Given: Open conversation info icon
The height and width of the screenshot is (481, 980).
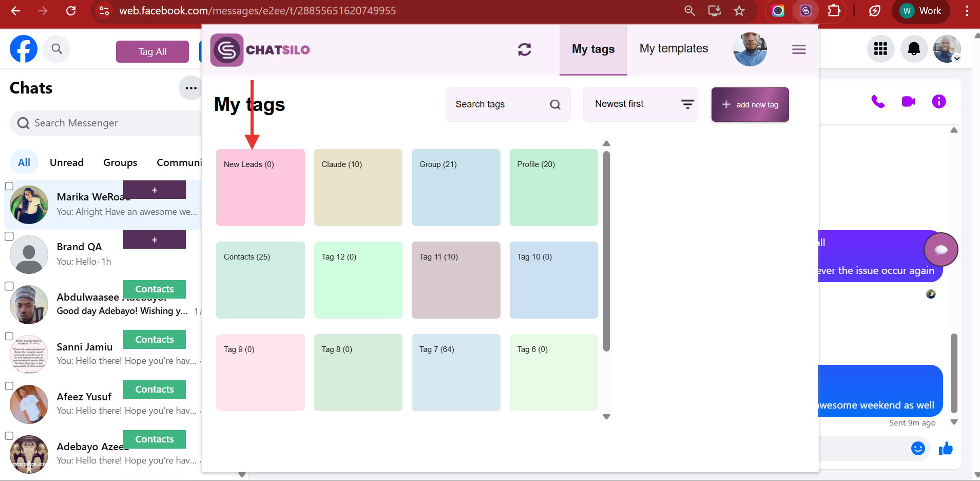Looking at the screenshot, I should point(938,102).
